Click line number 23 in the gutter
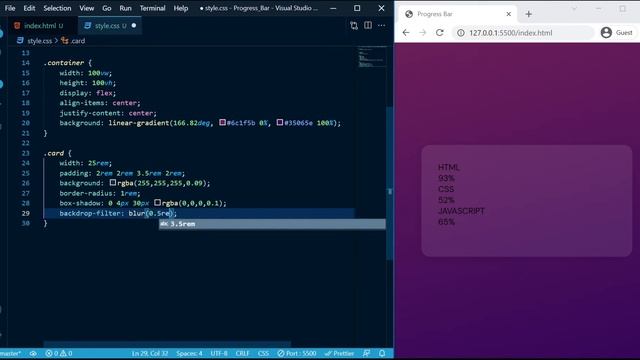Viewport: 640px width, 360px height. coord(25,153)
